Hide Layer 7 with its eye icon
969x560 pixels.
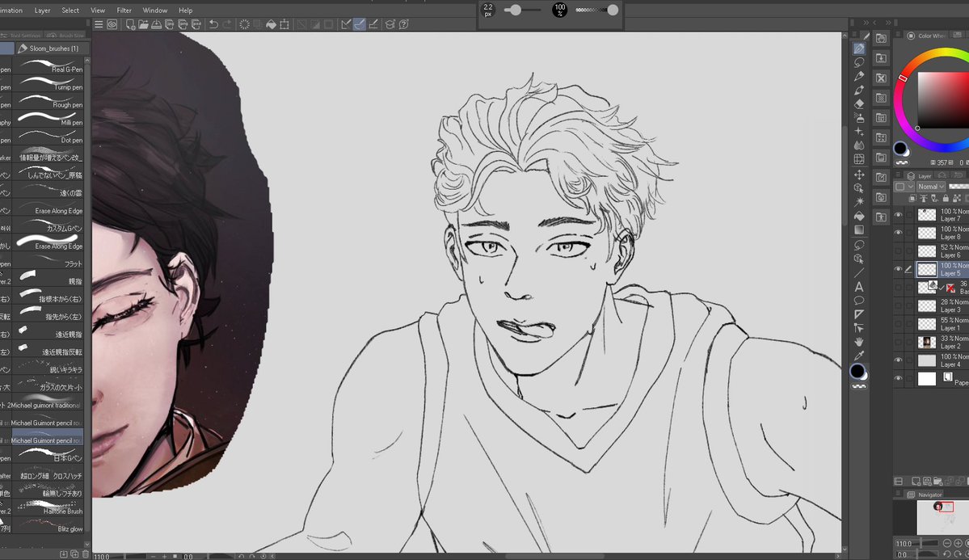899,214
